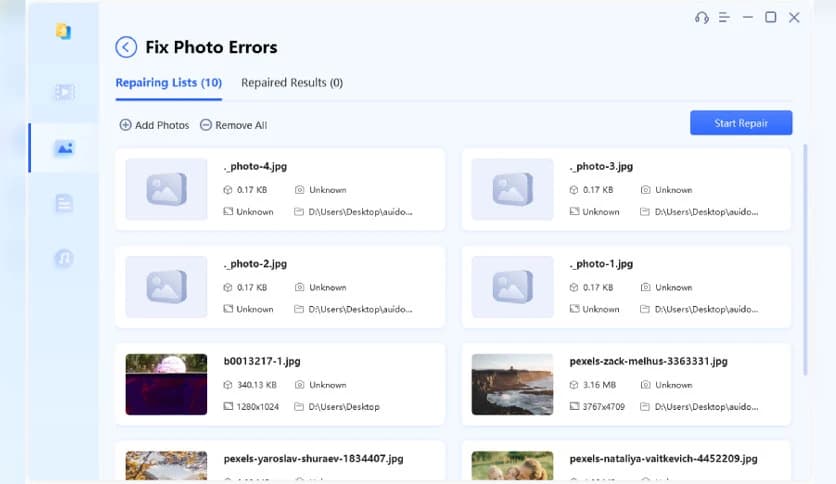
Task: Click the 340.13 KB size of b0013217-1.jpg
Action: click(257, 385)
